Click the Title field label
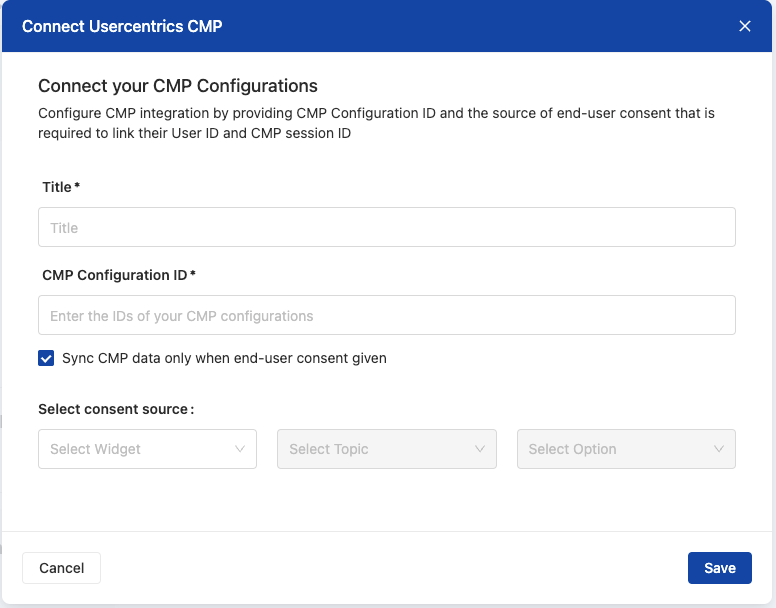Image resolution: width=776 pixels, height=608 pixels. click(57, 187)
